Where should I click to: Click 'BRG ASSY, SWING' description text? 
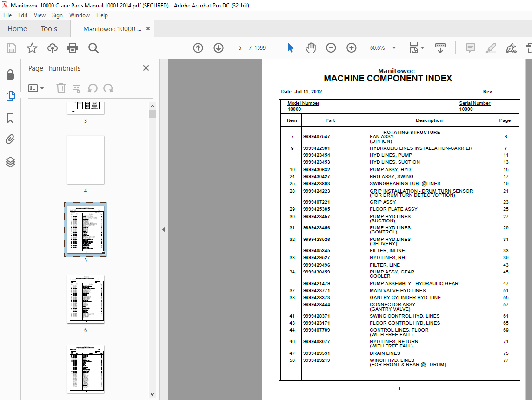tap(392, 177)
